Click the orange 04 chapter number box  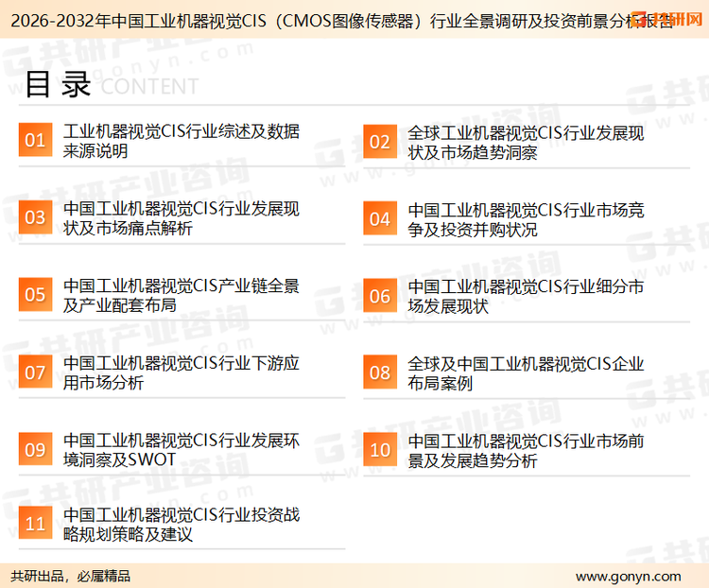pyautogui.click(x=380, y=218)
